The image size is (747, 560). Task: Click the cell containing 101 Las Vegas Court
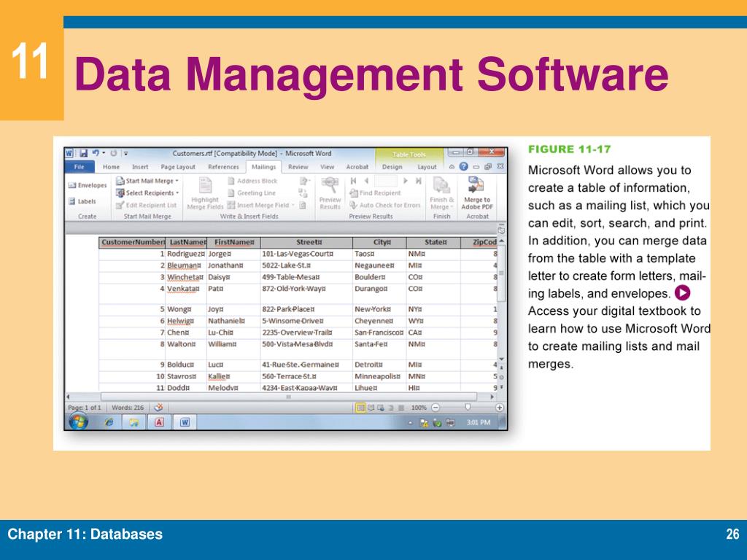click(x=306, y=254)
